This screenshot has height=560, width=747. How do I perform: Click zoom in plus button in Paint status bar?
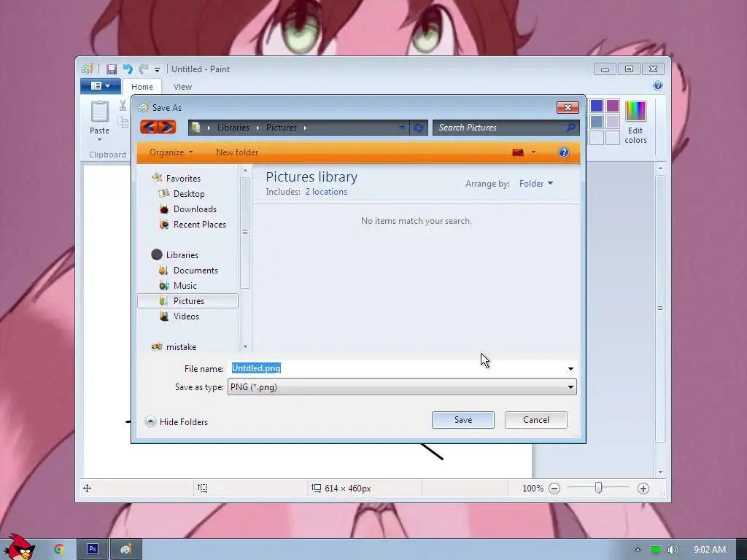coord(643,489)
